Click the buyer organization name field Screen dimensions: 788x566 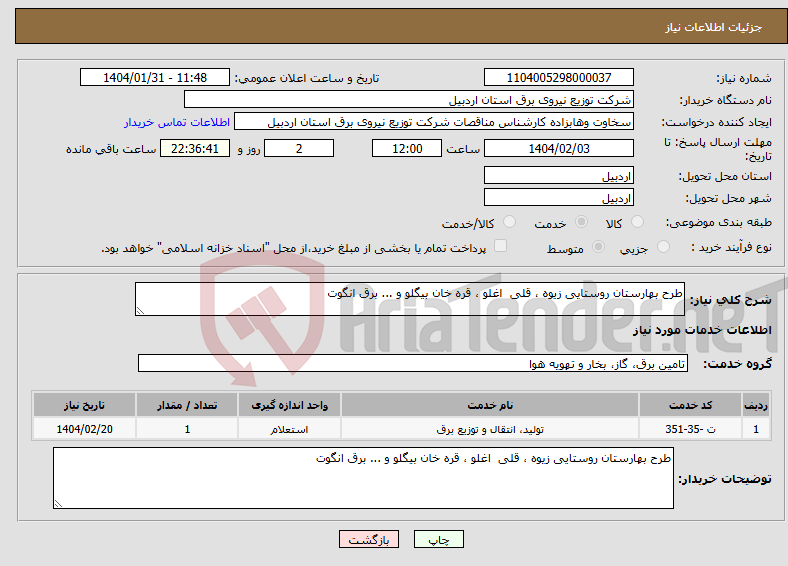coord(409,100)
